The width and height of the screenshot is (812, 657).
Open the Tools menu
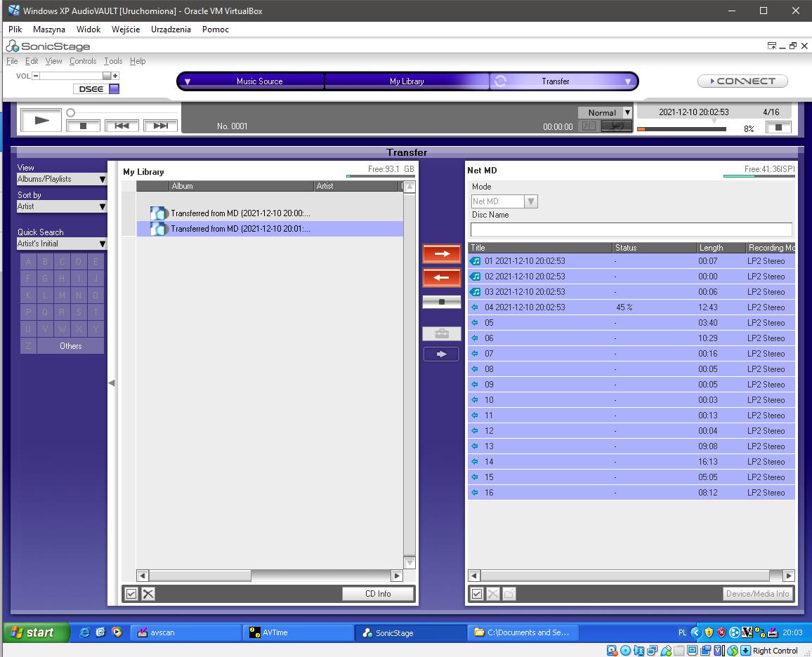tap(113, 61)
